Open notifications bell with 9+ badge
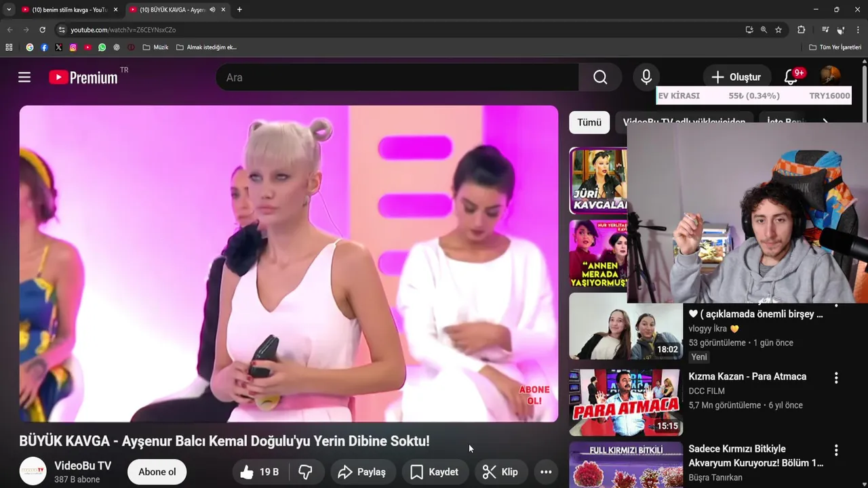 click(x=791, y=77)
